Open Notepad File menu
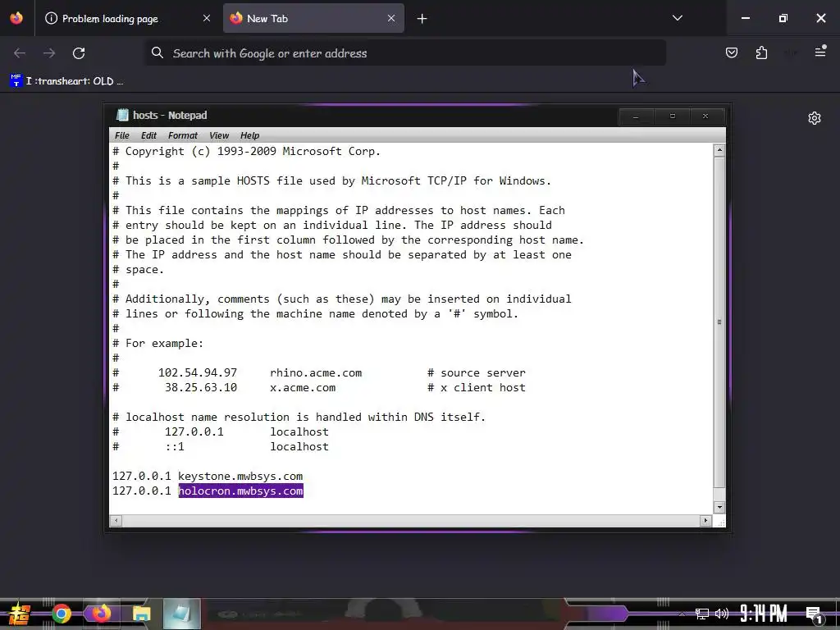 tap(122, 135)
